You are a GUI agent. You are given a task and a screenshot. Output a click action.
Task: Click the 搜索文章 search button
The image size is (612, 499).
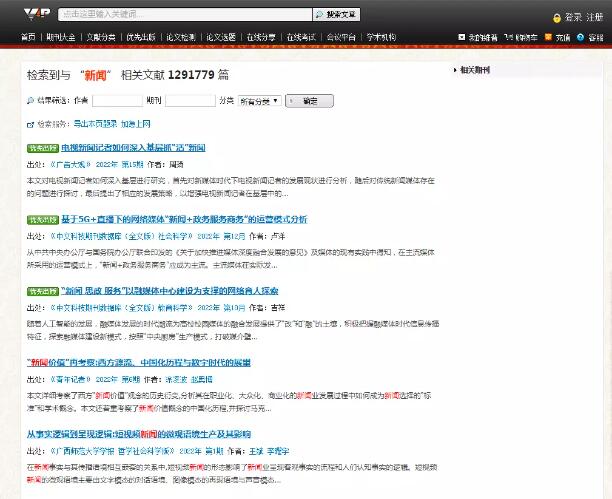coord(336,14)
